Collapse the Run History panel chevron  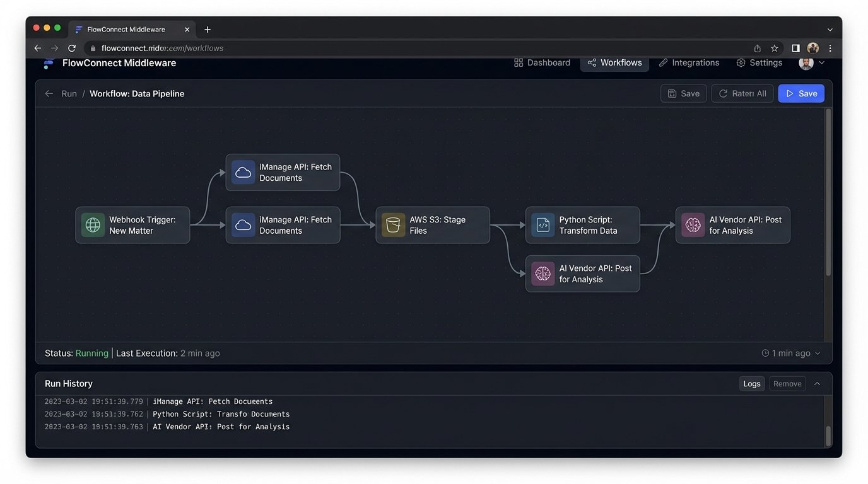817,383
